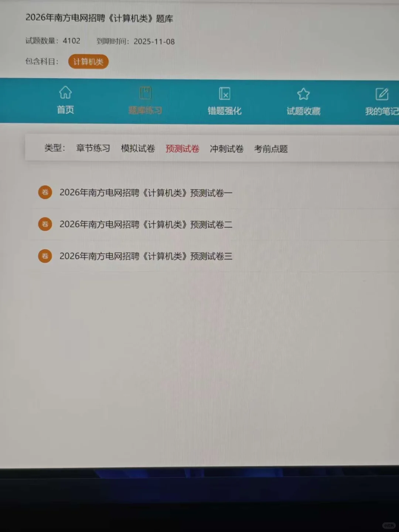The width and height of the screenshot is (399, 532).
Task: Open the 试题收藏 navigation label
Action: pyautogui.click(x=303, y=111)
